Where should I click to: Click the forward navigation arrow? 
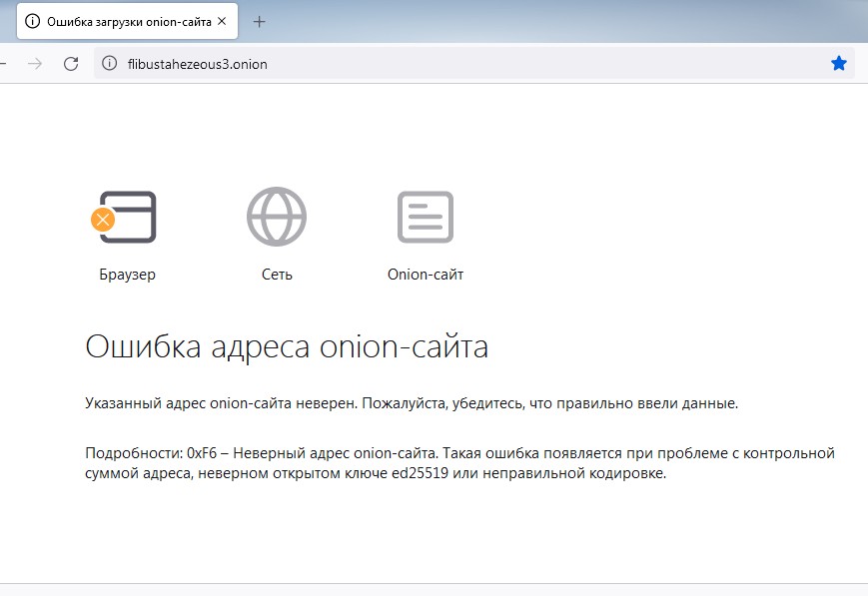click(x=35, y=64)
